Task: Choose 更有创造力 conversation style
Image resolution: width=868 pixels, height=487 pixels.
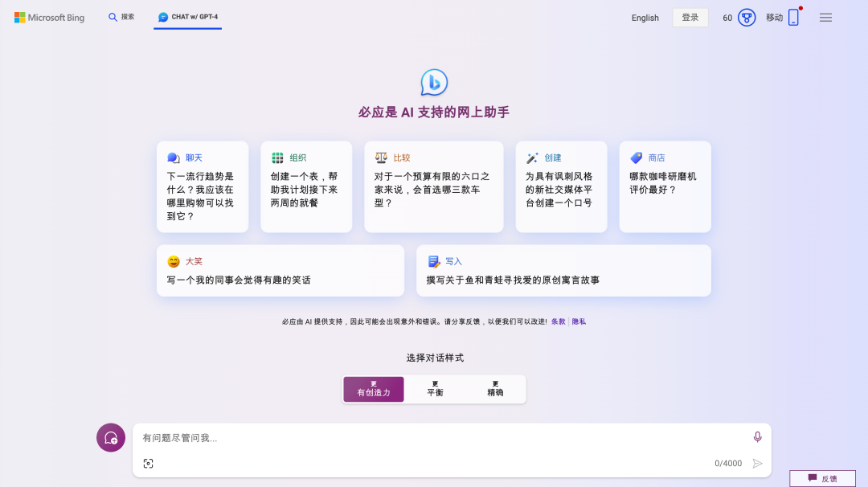Action: click(374, 389)
